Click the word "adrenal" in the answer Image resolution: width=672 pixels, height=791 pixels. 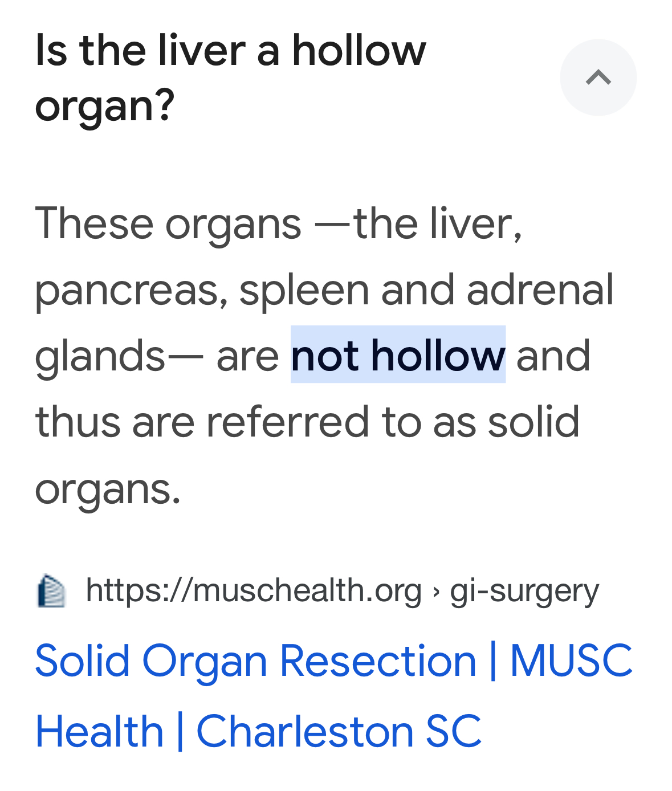(x=540, y=290)
